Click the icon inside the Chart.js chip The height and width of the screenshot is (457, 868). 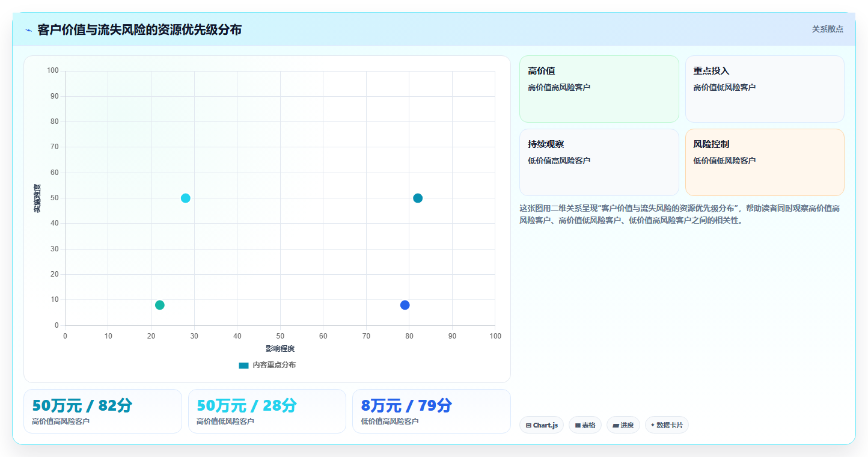pos(528,425)
